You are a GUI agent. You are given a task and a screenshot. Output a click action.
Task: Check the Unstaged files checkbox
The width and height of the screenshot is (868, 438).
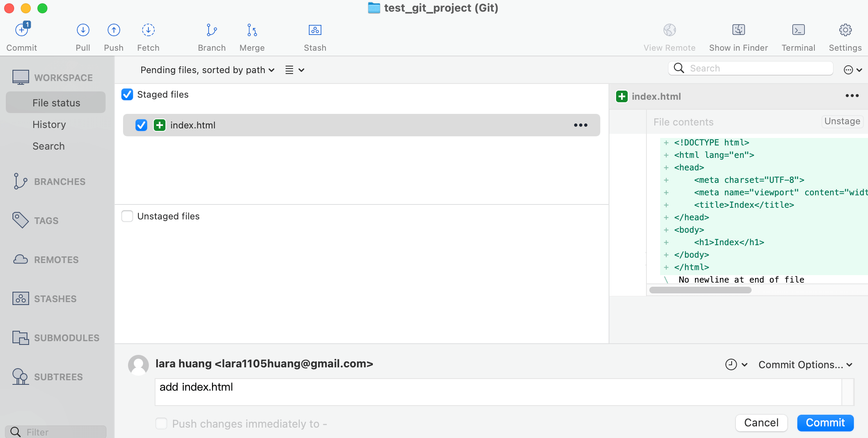point(127,216)
